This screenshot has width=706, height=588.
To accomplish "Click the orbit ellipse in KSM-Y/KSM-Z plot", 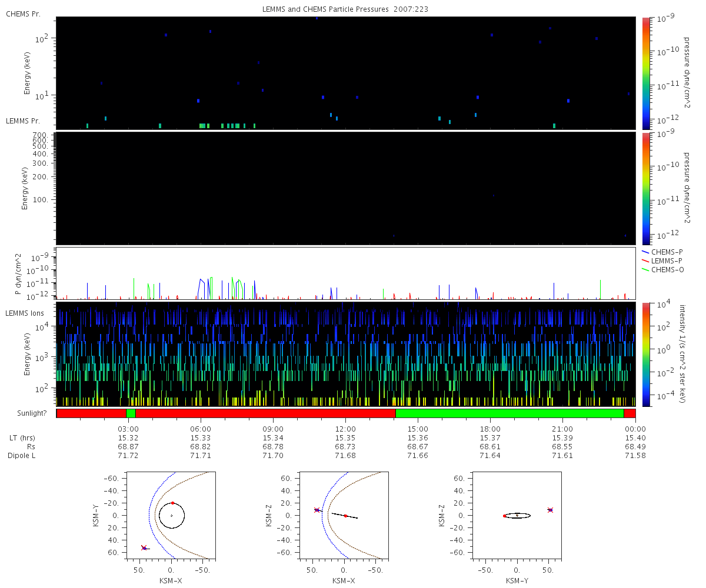I will coord(517,516).
